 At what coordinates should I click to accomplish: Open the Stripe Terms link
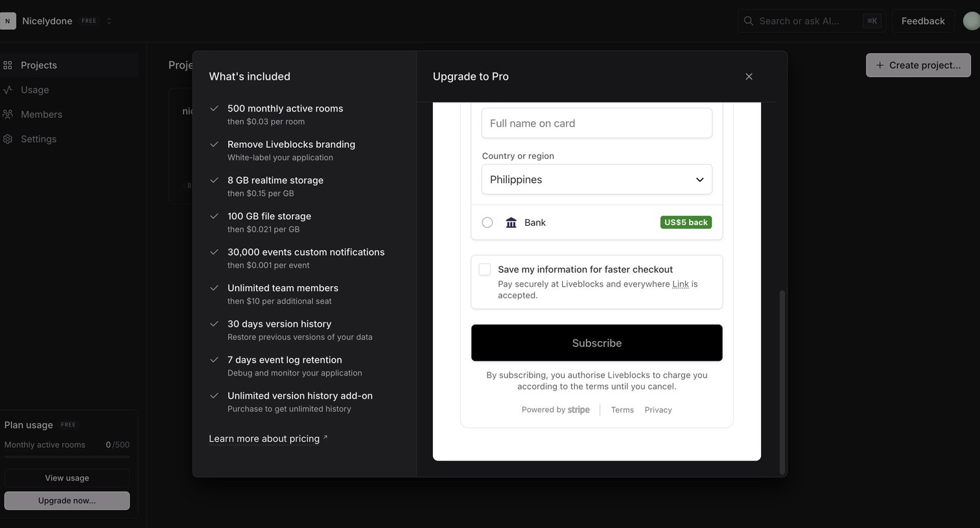click(622, 410)
